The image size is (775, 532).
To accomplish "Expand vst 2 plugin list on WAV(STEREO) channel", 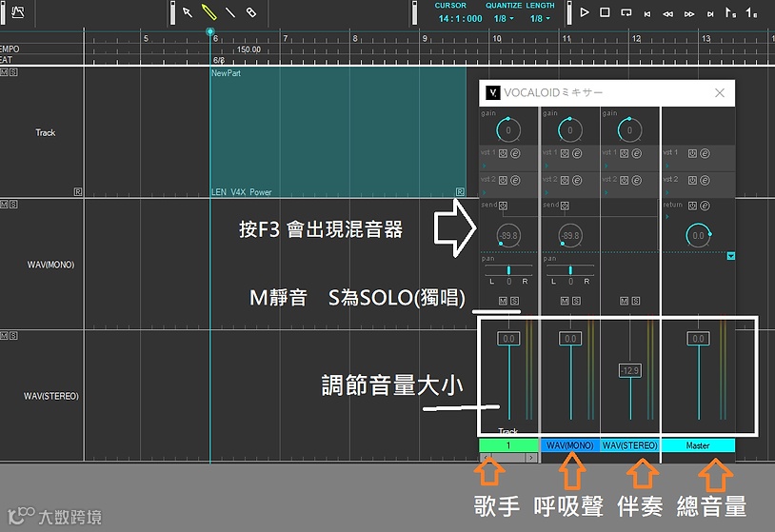I will click(x=606, y=192).
